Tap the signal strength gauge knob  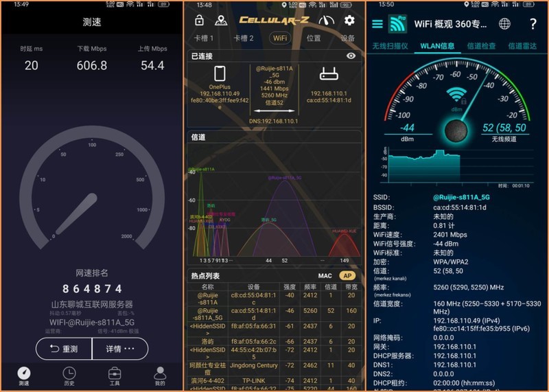(x=456, y=131)
